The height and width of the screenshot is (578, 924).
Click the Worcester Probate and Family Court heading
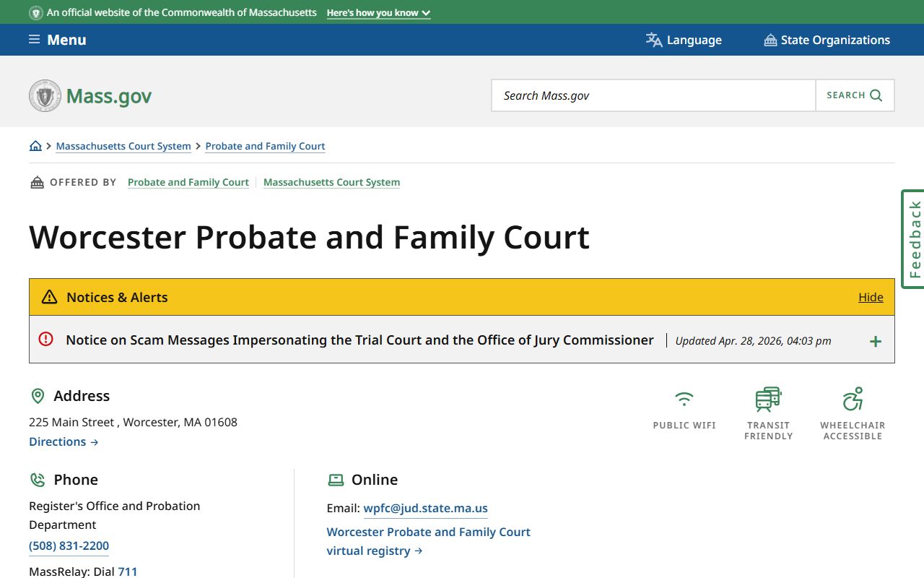tap(310, 237)
